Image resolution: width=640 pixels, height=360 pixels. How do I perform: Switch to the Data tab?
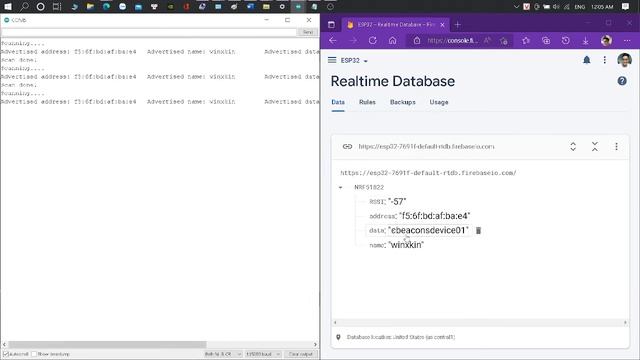point(338,102)
